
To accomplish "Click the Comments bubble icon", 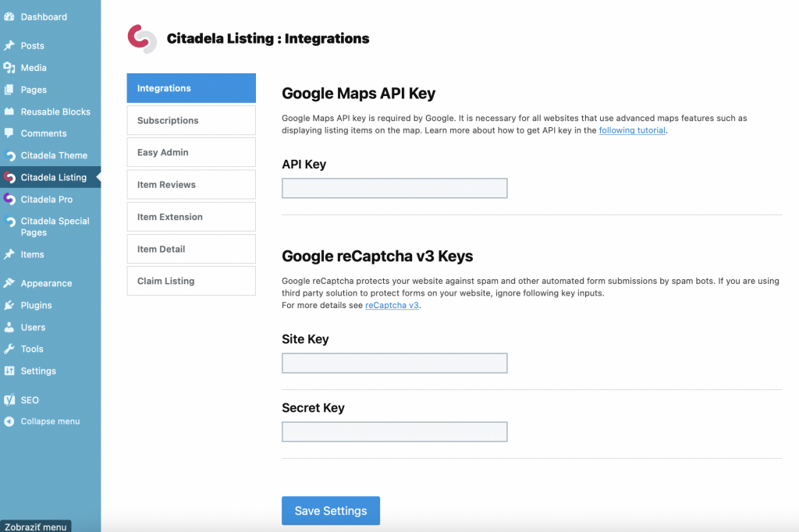I will click(9, 133).
